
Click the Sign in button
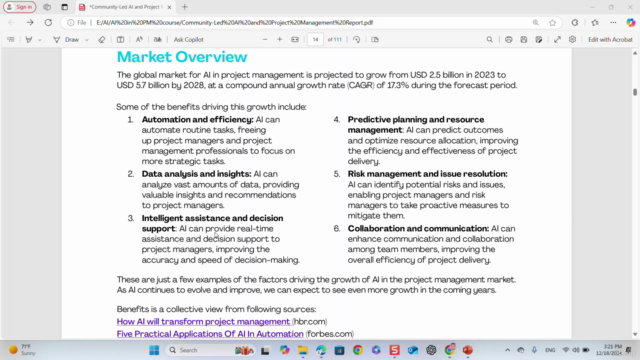[20, 7]
